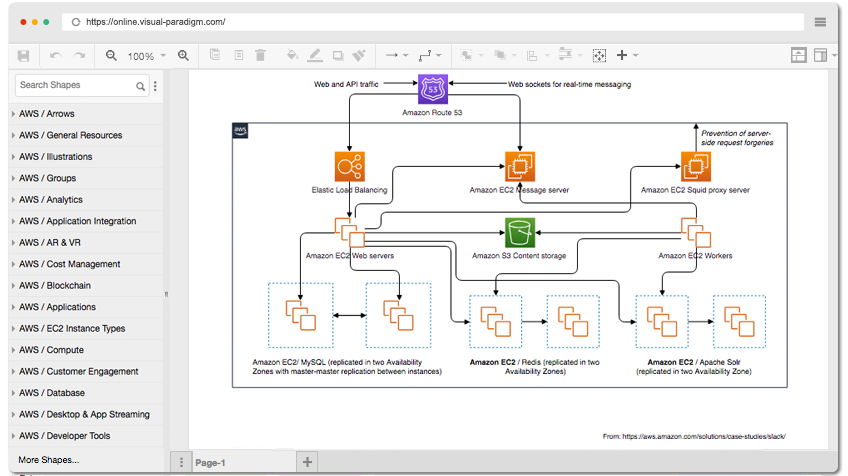Image resolution: width=848 pixels, height=476 pixels.
Task: Click the sidebar collapse splitter handle
Action: pyautogui.click(x=166, y=294)
